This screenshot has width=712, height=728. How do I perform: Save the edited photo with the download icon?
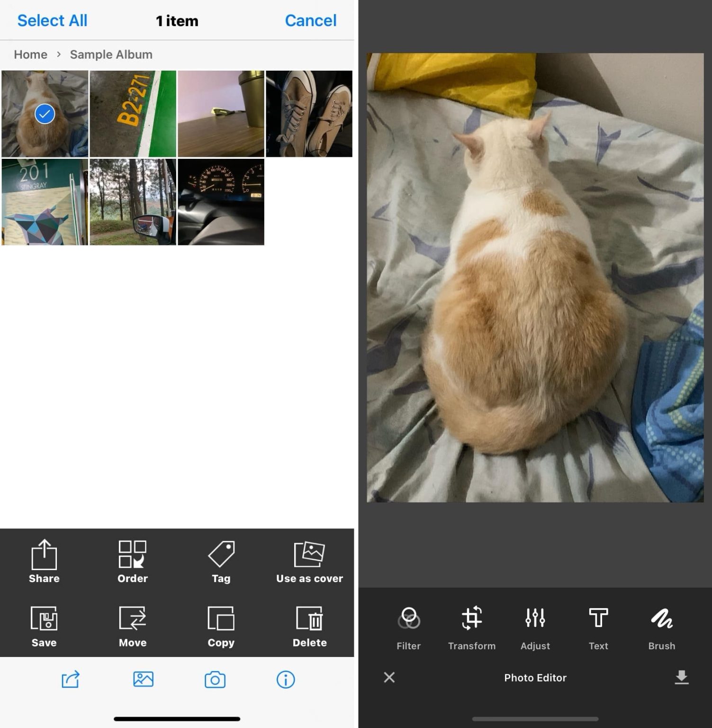[x=682, y=678]
